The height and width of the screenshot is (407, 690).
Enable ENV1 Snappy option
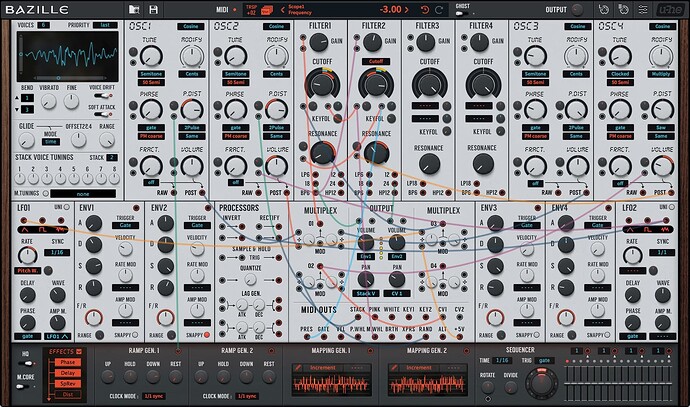pyautogui.click(x=135, y=335)
